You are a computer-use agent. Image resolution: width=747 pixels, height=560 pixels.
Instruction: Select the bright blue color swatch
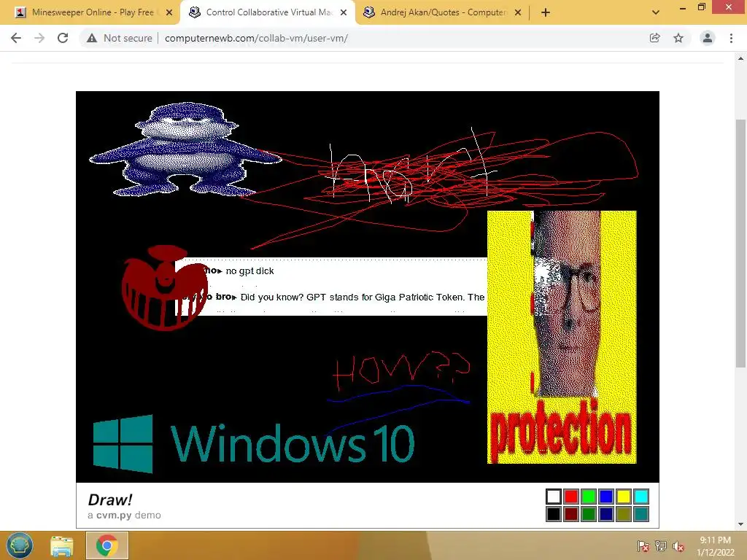point(606,497)
